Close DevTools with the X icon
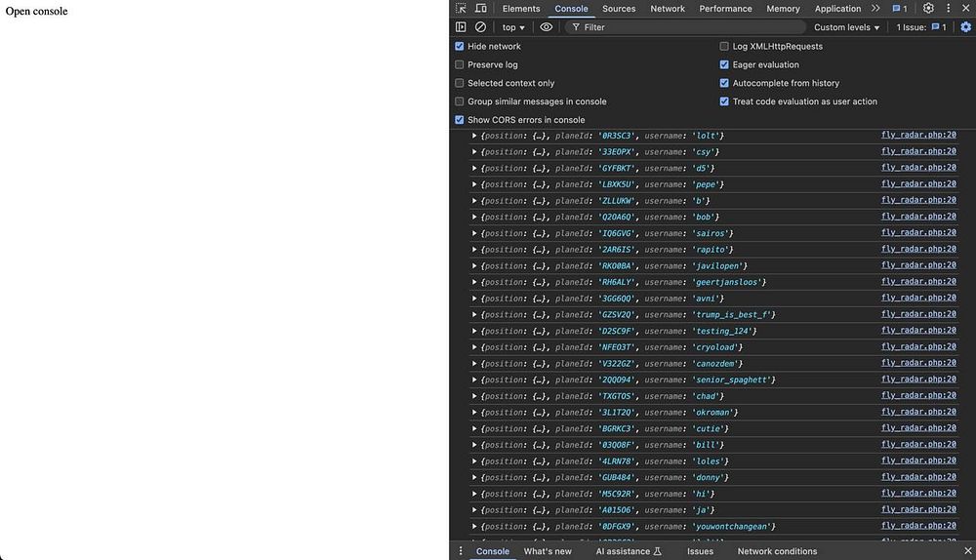 click(966, 9)
